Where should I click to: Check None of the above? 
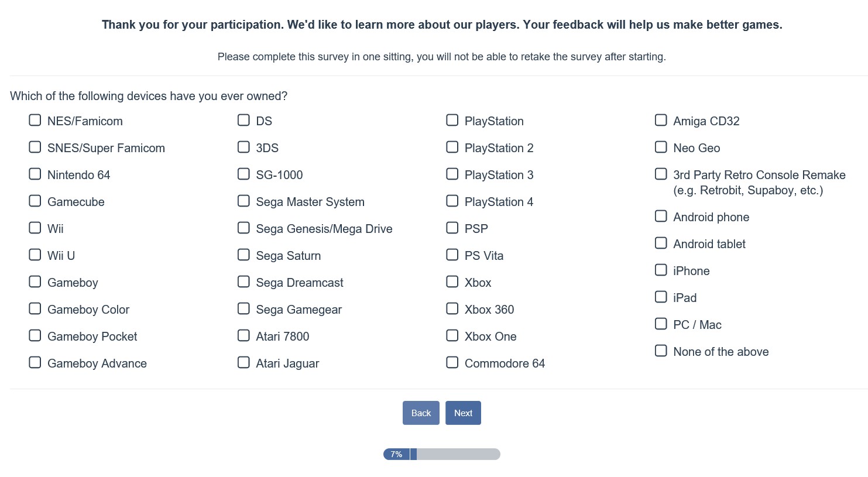point(661,351)
